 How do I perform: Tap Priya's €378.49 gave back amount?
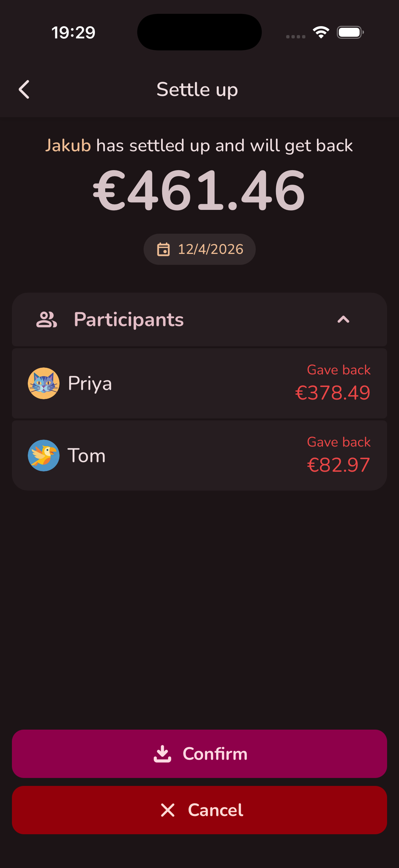coord(332,393)
